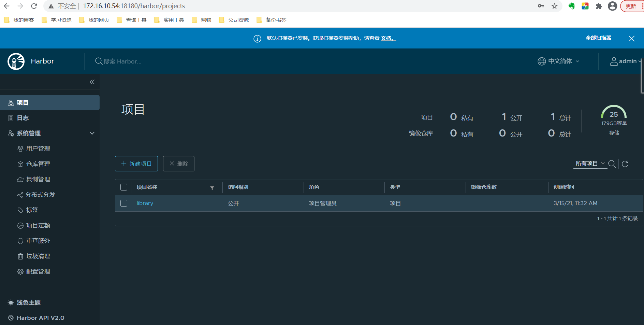644x325 pixels.
Task: Click the 项目定额 quota icon
Action: pyautogui.click(x=20, y=226)
